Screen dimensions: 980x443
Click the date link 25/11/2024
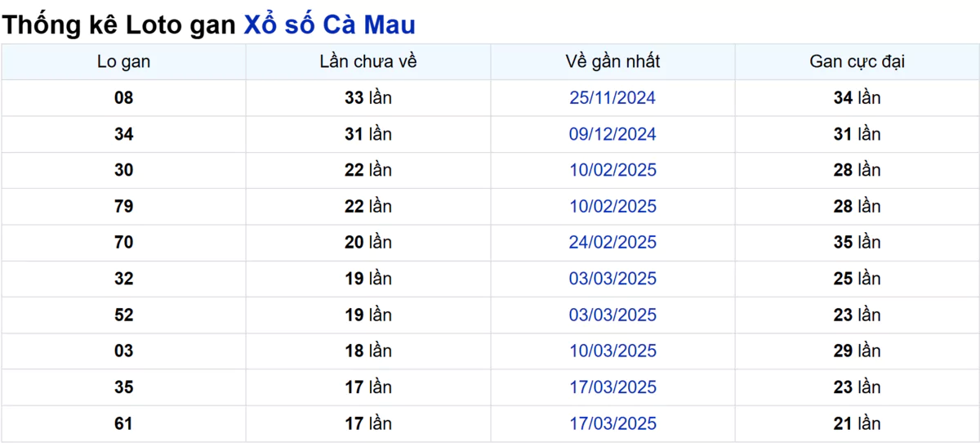[612, 98]
